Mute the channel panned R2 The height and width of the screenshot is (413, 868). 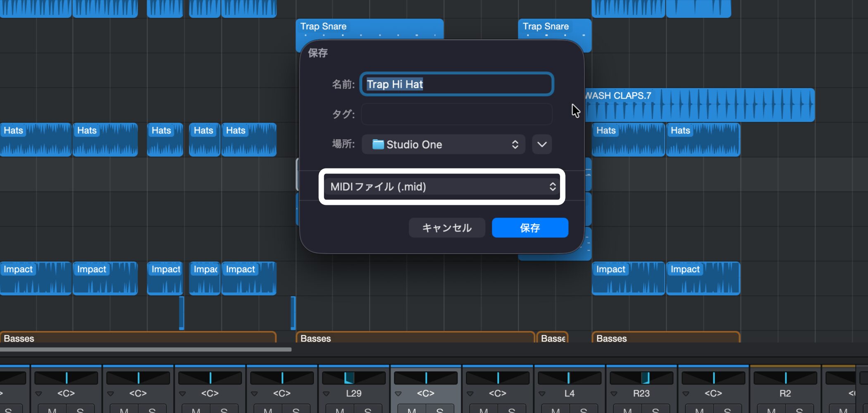(771, 410)
